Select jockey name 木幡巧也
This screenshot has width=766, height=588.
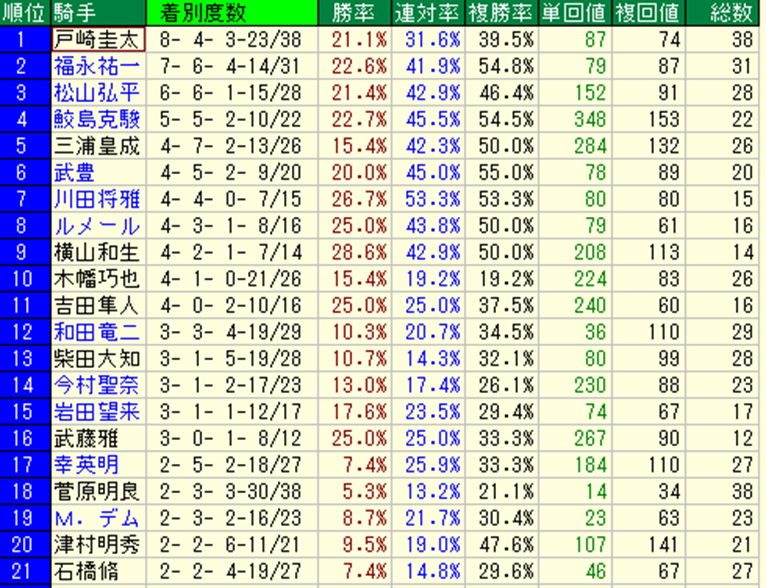tap(97, 279)
